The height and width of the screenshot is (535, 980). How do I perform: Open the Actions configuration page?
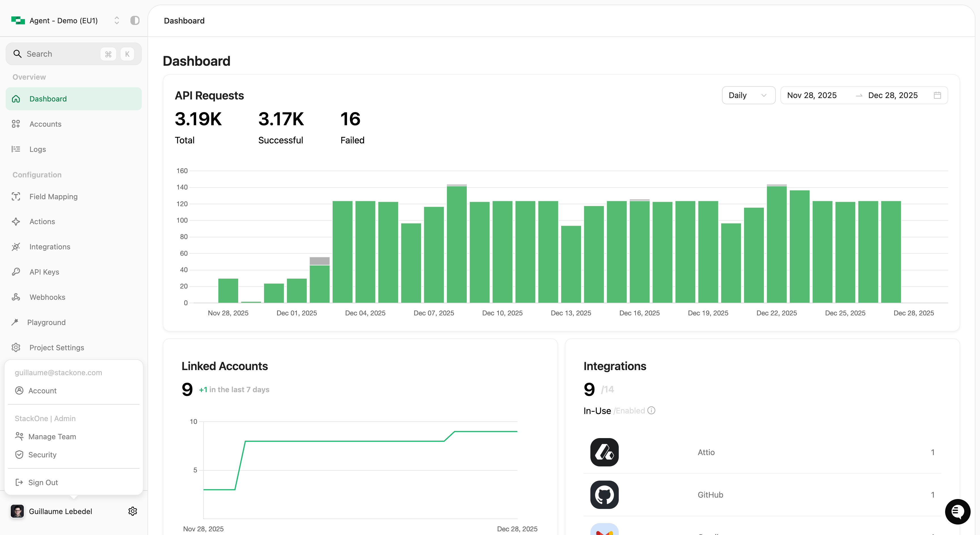[42, 221]
